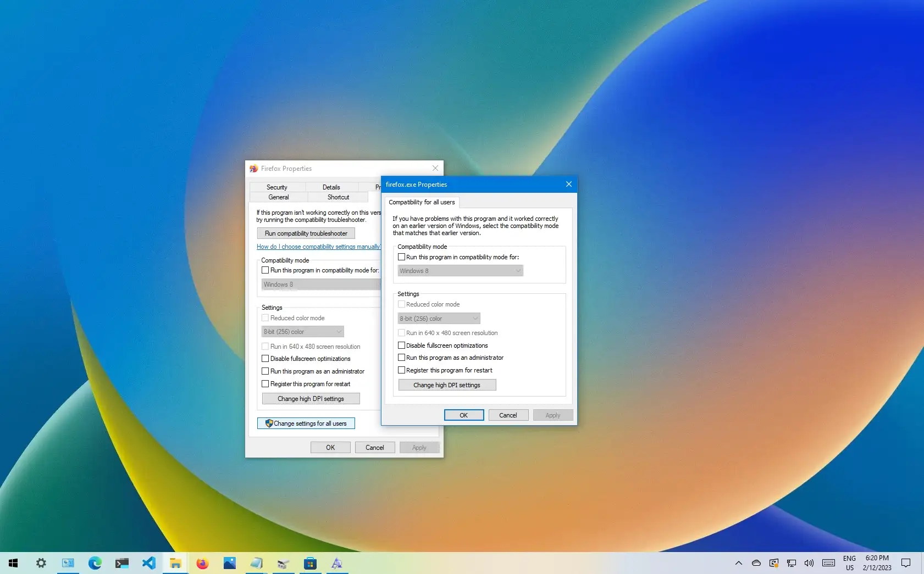Switch to Shortcut tab in Firefox Properties
Image resolution: width=924 pixels, height=574 pixels.
click(339, 197)
